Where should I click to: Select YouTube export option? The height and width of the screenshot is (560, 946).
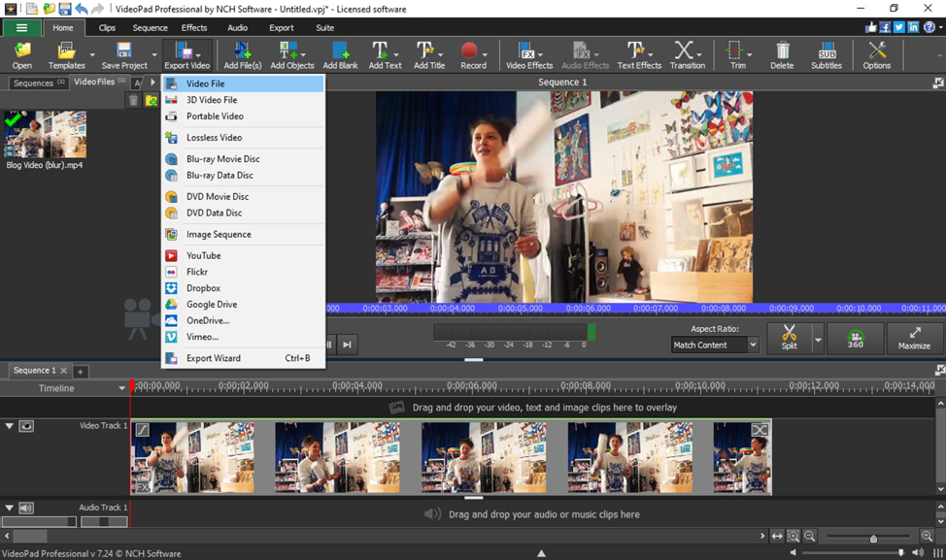244,255
